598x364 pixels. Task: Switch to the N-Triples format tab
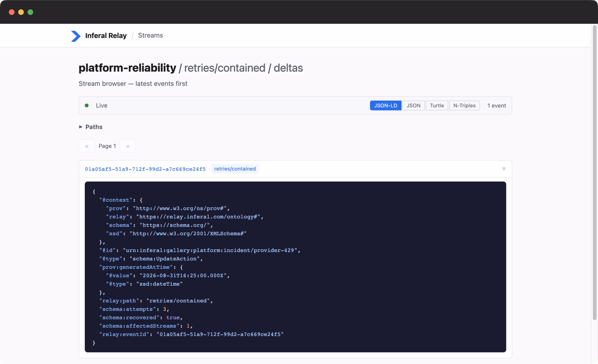coord(464,105)
